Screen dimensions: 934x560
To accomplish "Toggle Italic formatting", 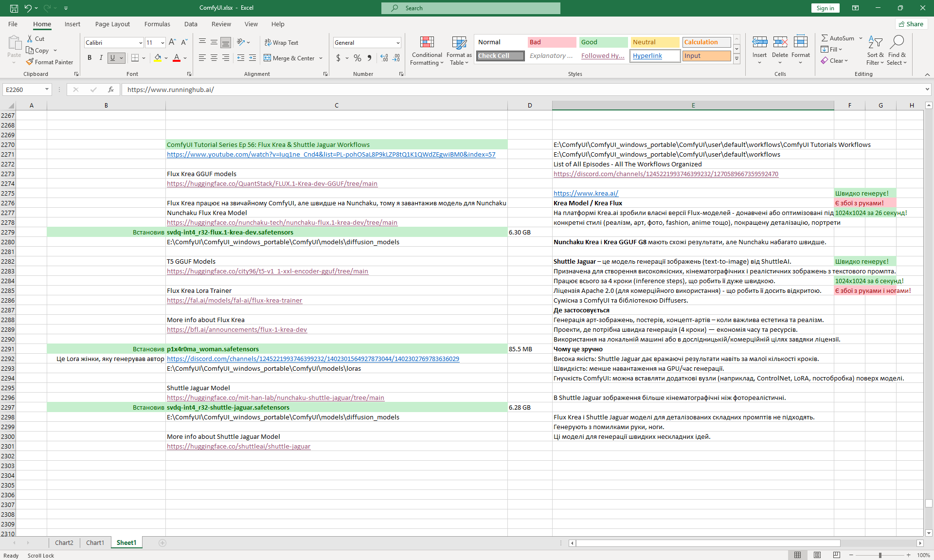I will (101, 58).
